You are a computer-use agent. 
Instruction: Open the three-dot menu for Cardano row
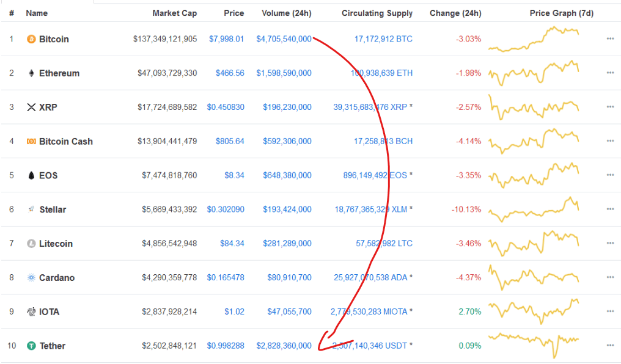click(610, 277)
